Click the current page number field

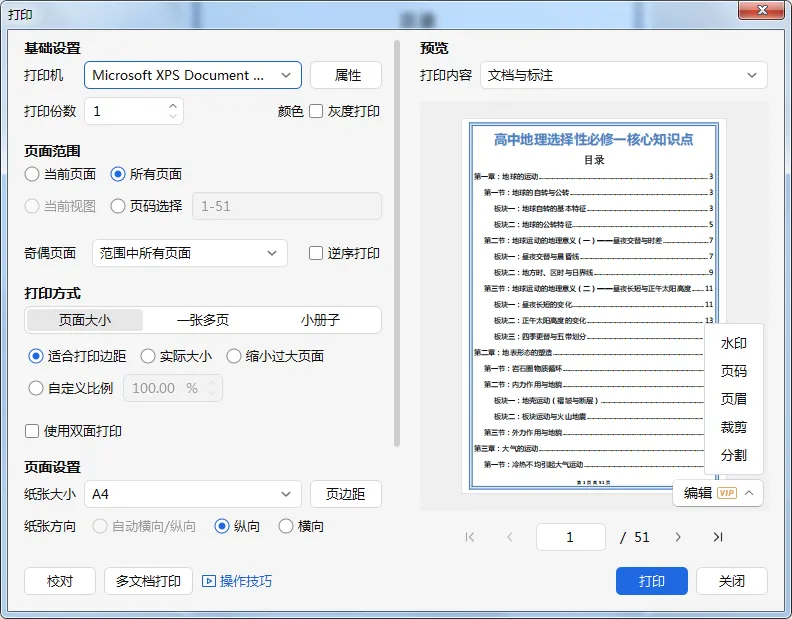pyautogui.click(x=571, y=537)
